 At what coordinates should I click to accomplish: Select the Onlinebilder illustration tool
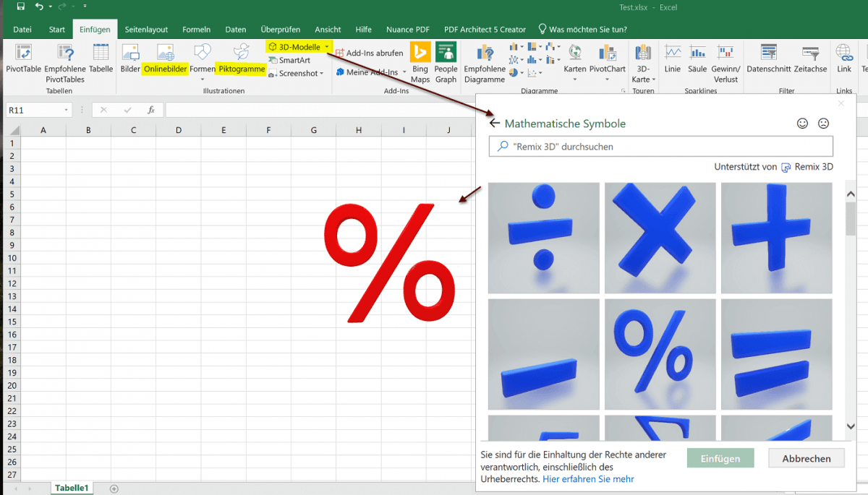coord(165,69)
